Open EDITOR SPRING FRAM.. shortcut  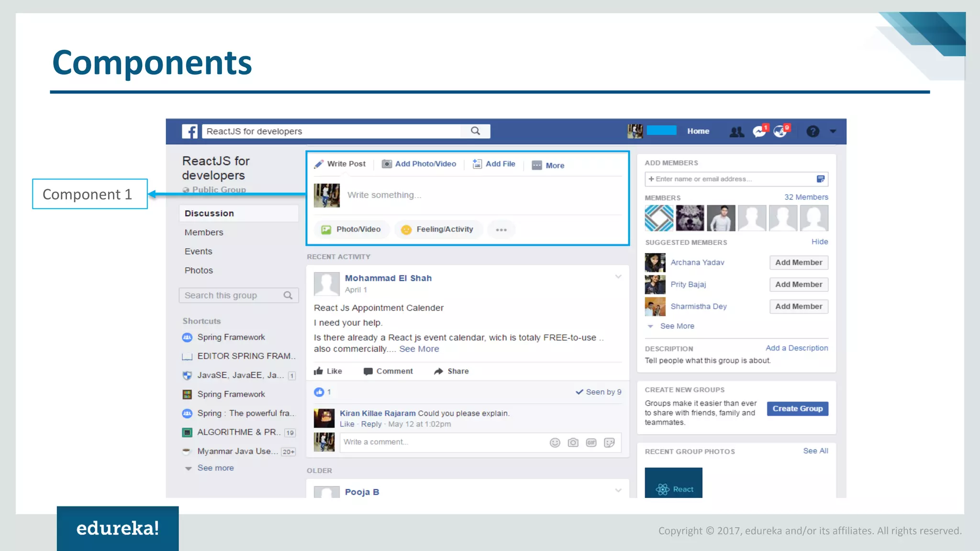(239, 356)
